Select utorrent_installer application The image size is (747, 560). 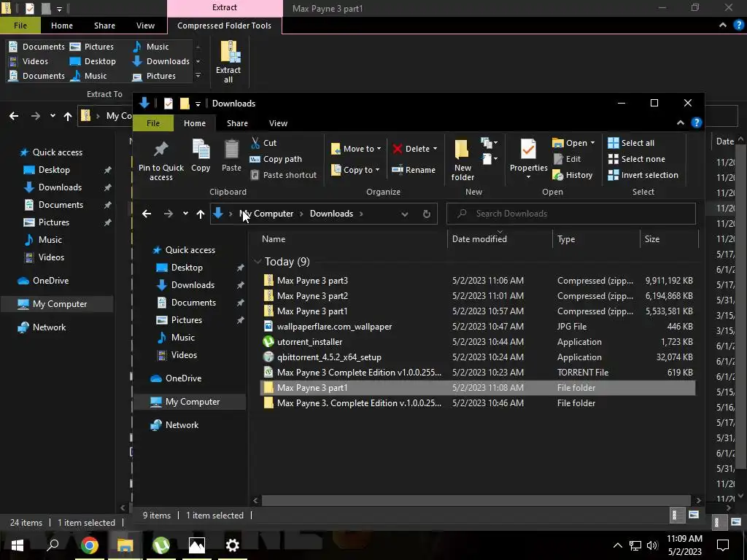click(478, 341)
